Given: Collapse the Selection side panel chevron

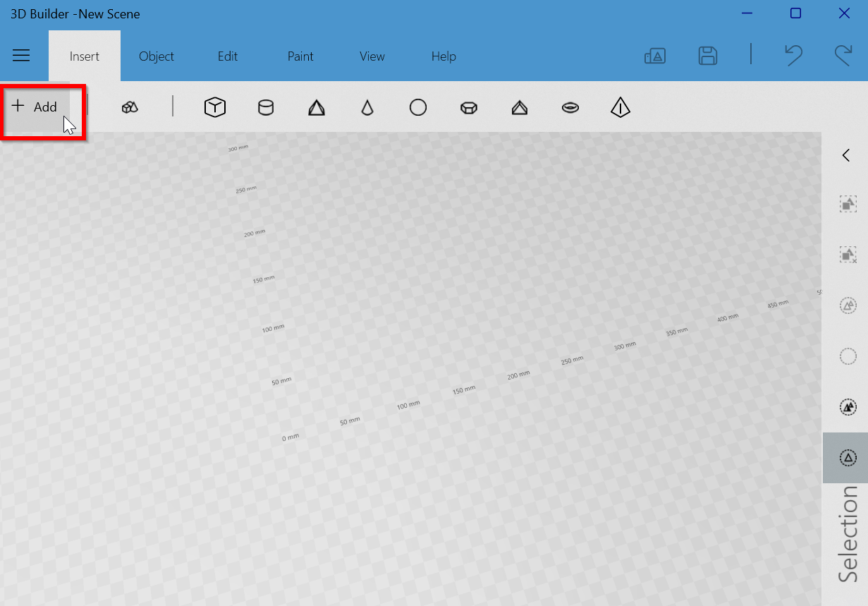Looking at the screenshot, I should point(846,156).
